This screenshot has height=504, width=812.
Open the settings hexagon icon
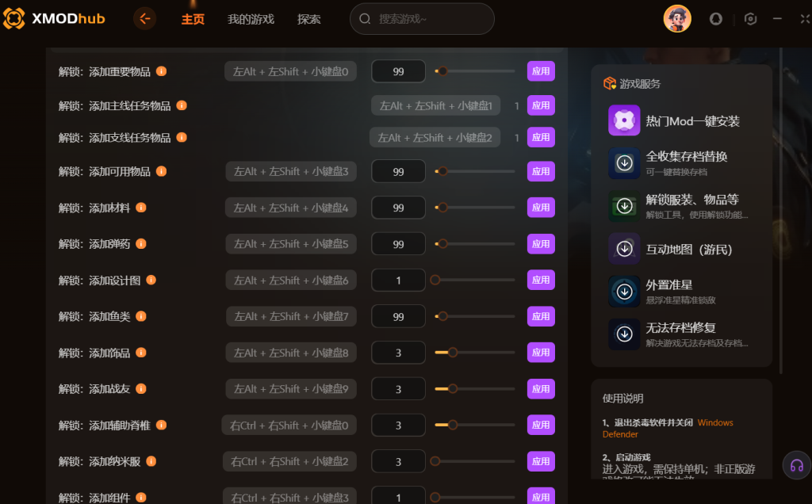[750, 19]
